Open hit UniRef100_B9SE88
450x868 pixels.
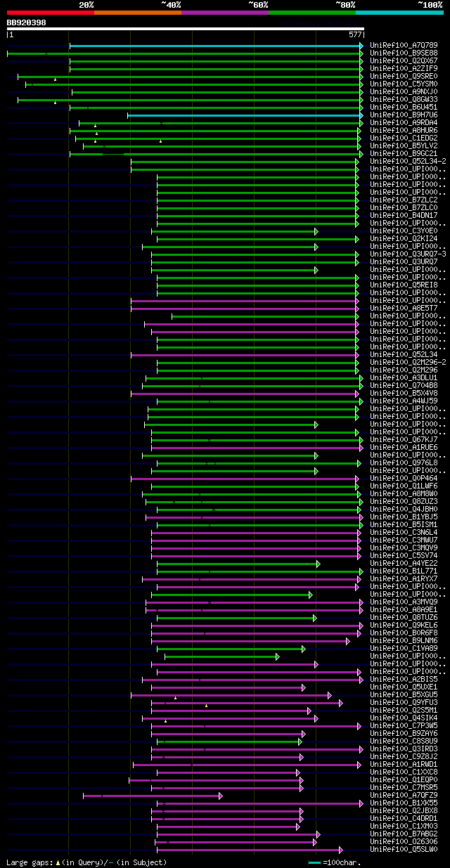[404, 53]
